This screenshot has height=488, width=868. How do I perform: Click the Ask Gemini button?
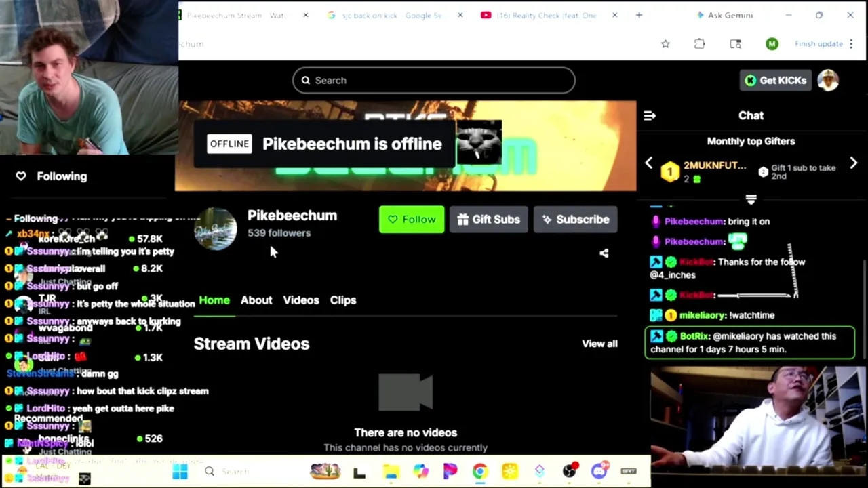click(x=724, y=15)
